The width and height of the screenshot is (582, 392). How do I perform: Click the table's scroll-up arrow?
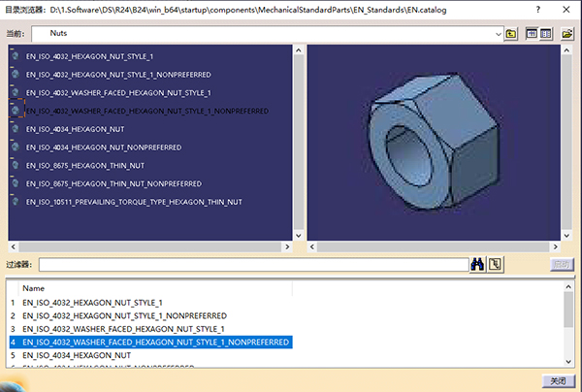[567, 287]
